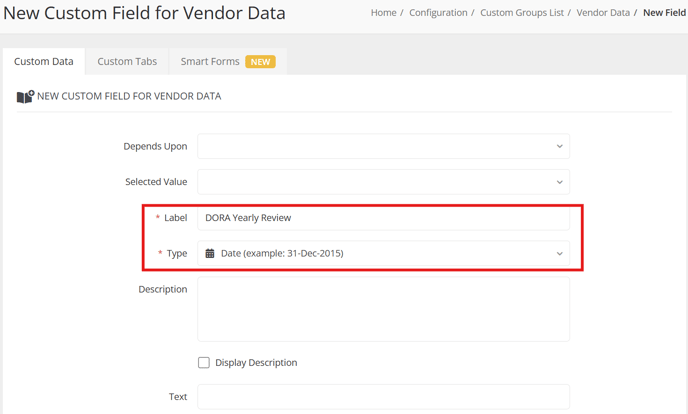Open the Smart Forms tab
This screenshot has width=688, height=414.
tap(228, 61)
